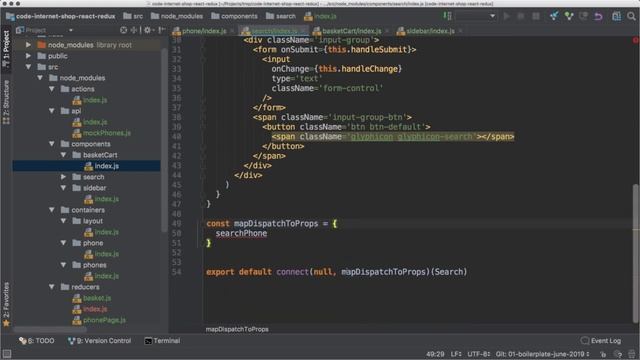
Task: Open Project Structure icon in top toolbar
Action: click(616, 16)
